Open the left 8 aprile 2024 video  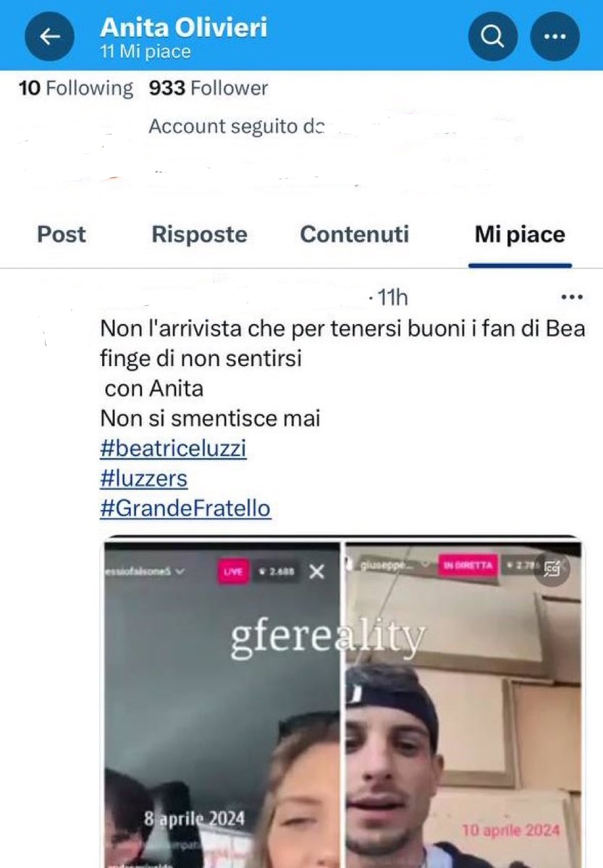(x=222, y=702)
